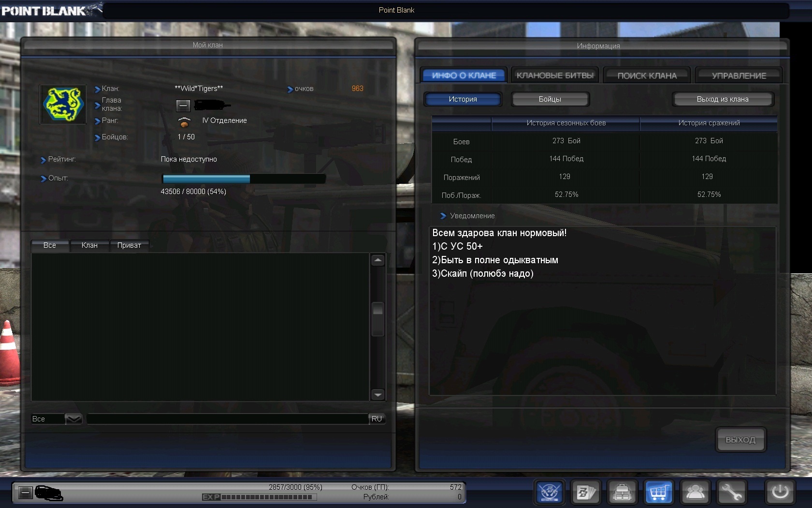The width and height of the screenshot is (812, 508).
Task: Click the Wild Tigers clan emblem
Action: pyautogui.click(x=63, y=104)
